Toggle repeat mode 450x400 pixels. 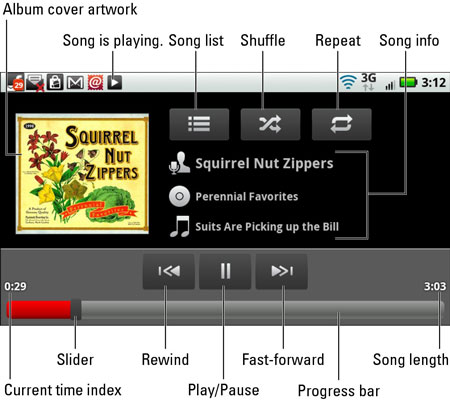pos(341,124)
